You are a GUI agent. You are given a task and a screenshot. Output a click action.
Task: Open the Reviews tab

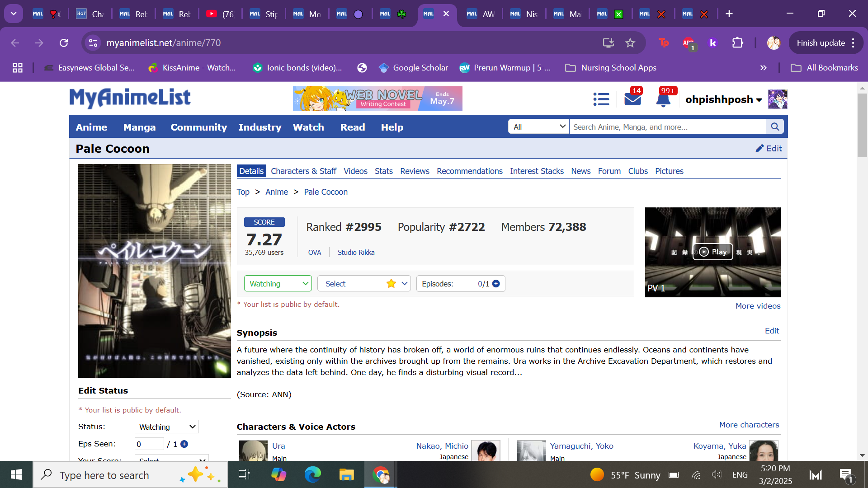coord(414,171)
